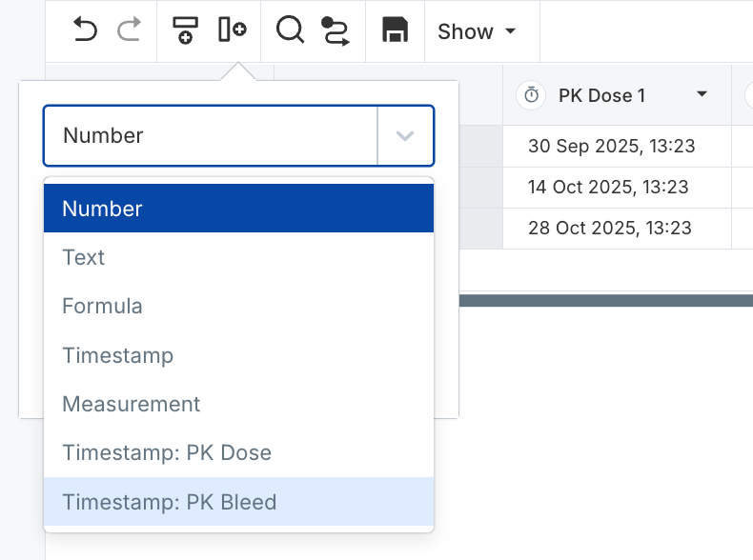This screenshot has height=560, width=753.
Task: Open the Show dropdown menu
Action: (477, 31)
